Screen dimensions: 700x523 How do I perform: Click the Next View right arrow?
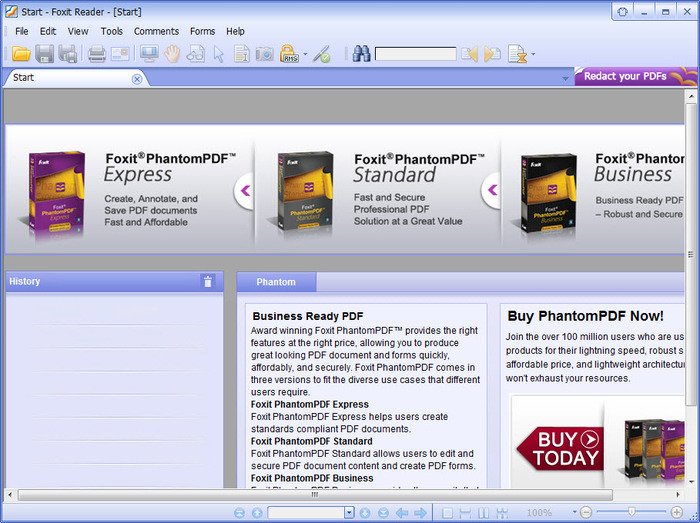[420, 513]
